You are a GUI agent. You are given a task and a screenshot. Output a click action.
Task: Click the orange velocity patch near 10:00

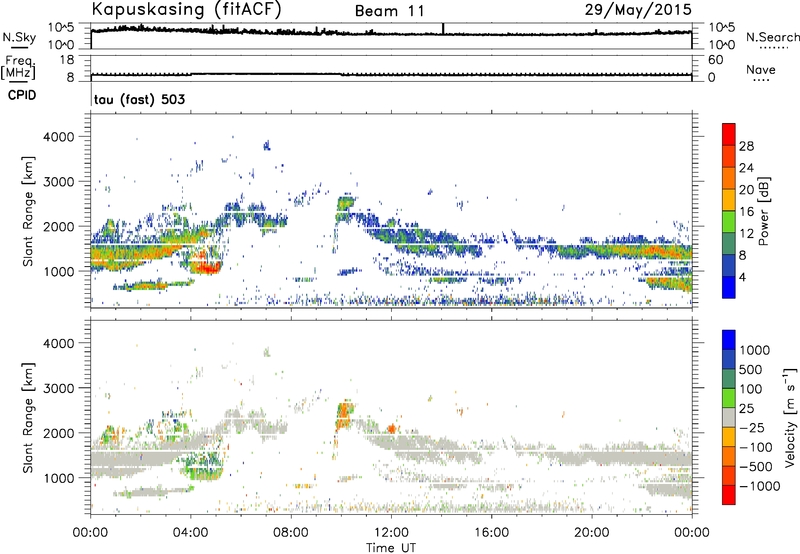(x=345, y=414)
